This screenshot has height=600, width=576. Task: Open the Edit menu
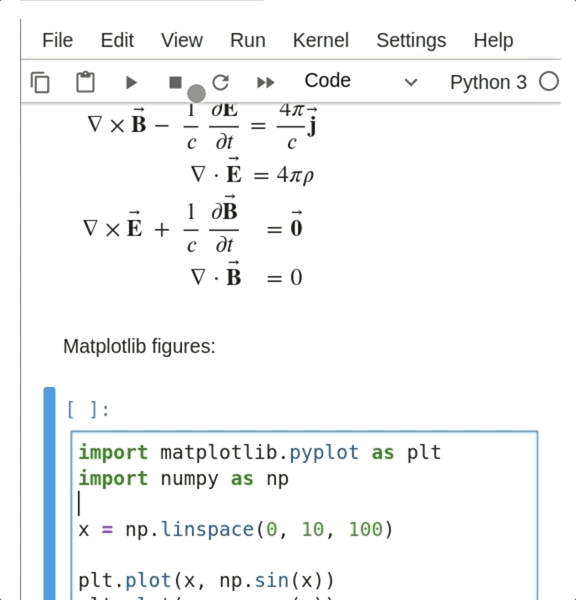[x=117, y=40]
